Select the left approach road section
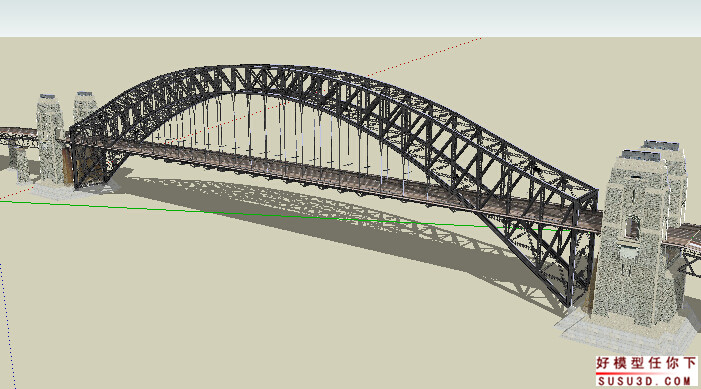 tap(18, 134)
